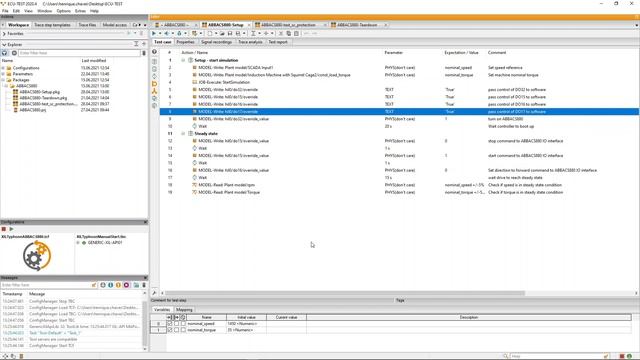This screenshot has width=640, height=360.
Task: Toggle first checkbox of nominal_torque row
Action: (170, 330)
